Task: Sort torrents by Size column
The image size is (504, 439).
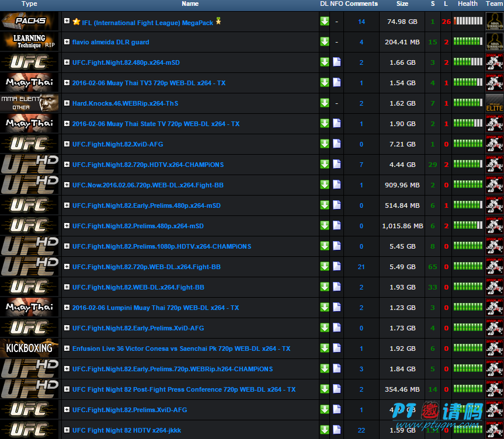Action: [402, 4]
